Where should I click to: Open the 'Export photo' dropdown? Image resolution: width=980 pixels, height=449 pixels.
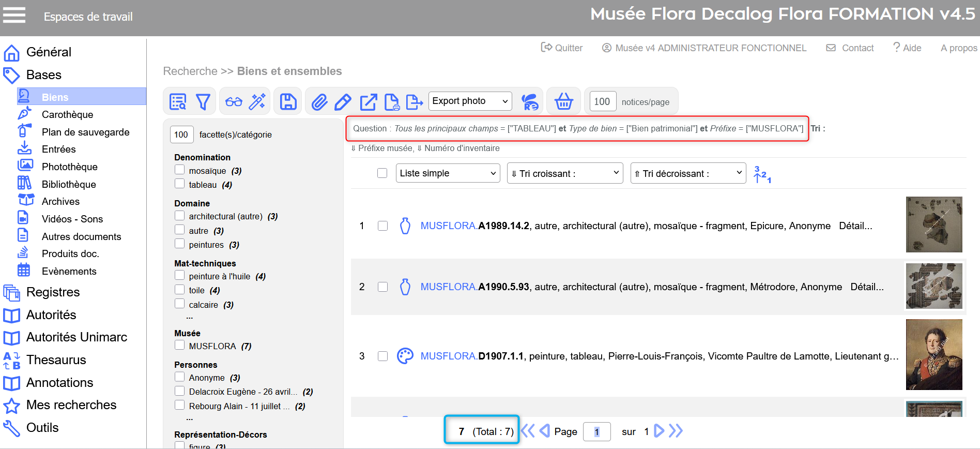click(470, 101)
